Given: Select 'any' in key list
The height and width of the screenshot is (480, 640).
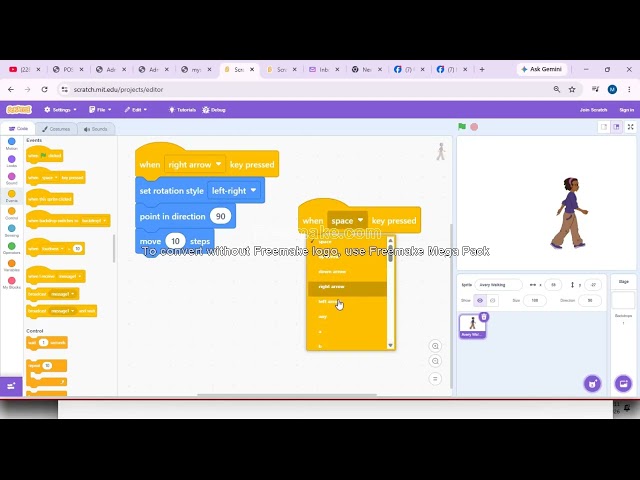Looking at the screenshot, I should click(347, 317).
